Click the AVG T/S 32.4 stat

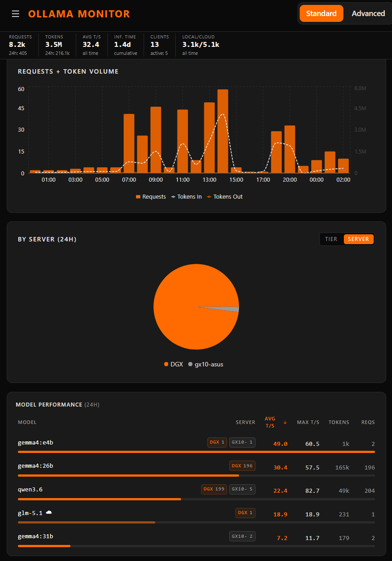[92, 45]
